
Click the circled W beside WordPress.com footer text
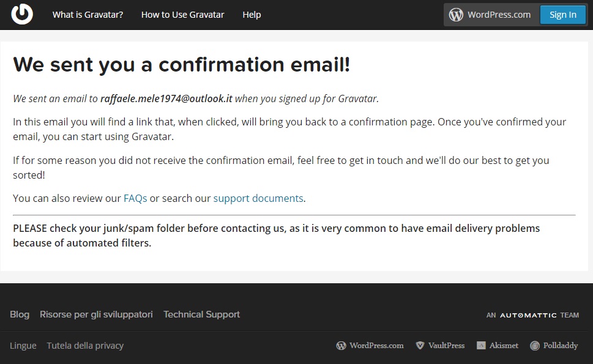341,345
